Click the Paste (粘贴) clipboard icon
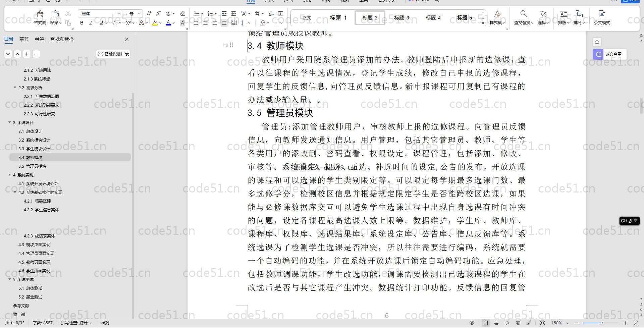This screenshot has height=328, width=644. 56,14
